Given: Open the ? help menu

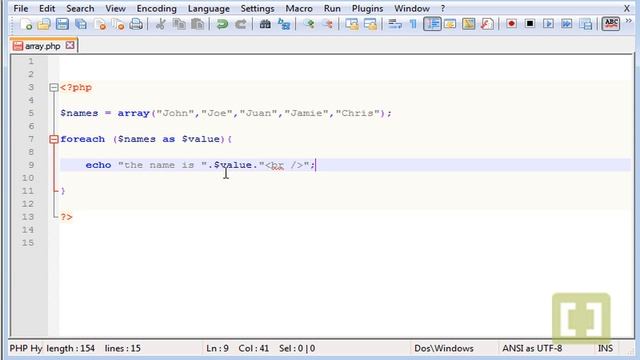Looking at the screenshot, I should [x=443, y=8].
